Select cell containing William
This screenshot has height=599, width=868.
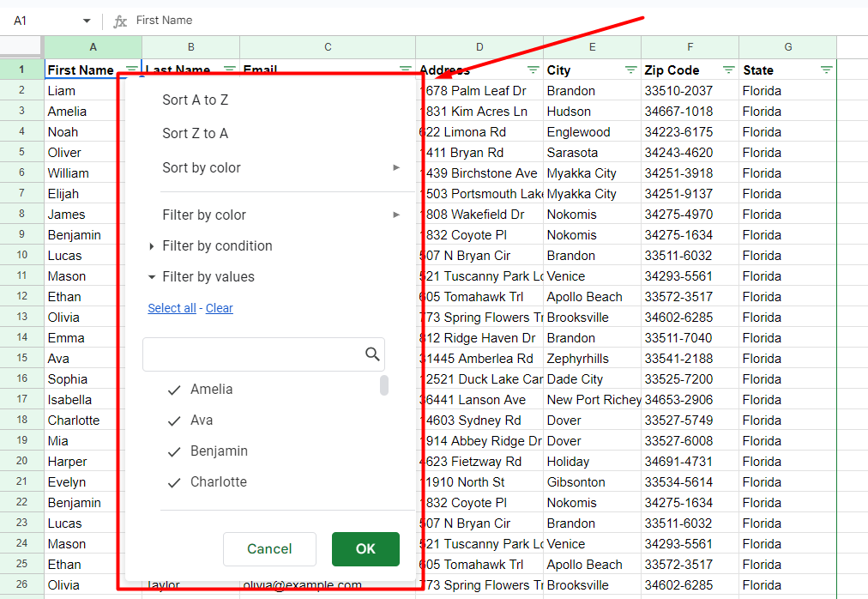click(x=81, y=172)
